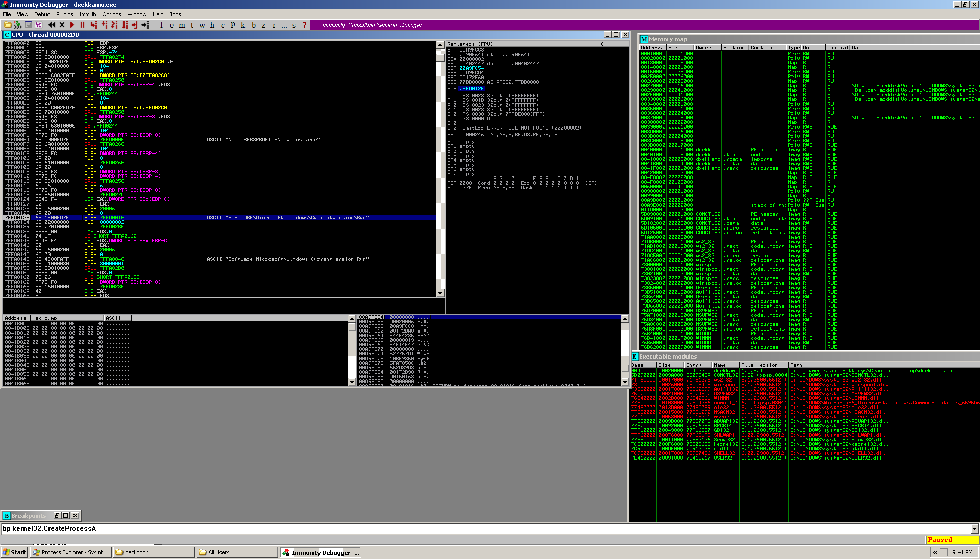The height and width of the screenshot is (559, 980).
Task: Show References with 'r' icon
Action: tap(274, 24)
